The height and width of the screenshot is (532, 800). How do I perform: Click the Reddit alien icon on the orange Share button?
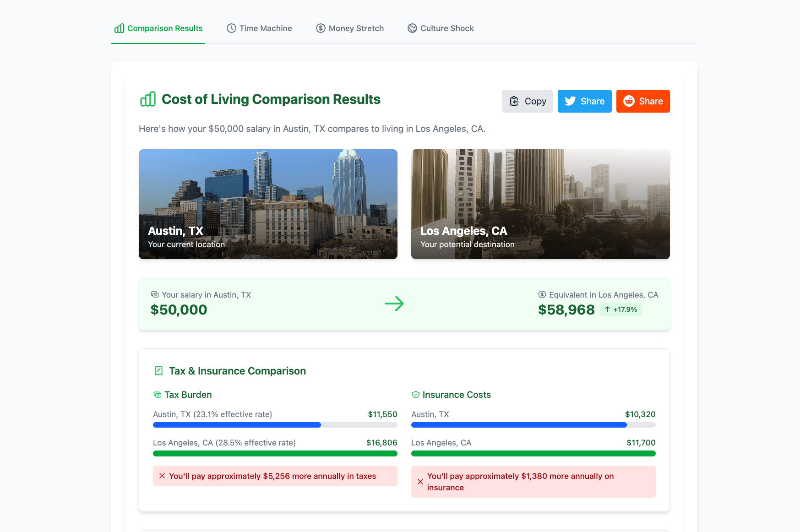(628, 101)
